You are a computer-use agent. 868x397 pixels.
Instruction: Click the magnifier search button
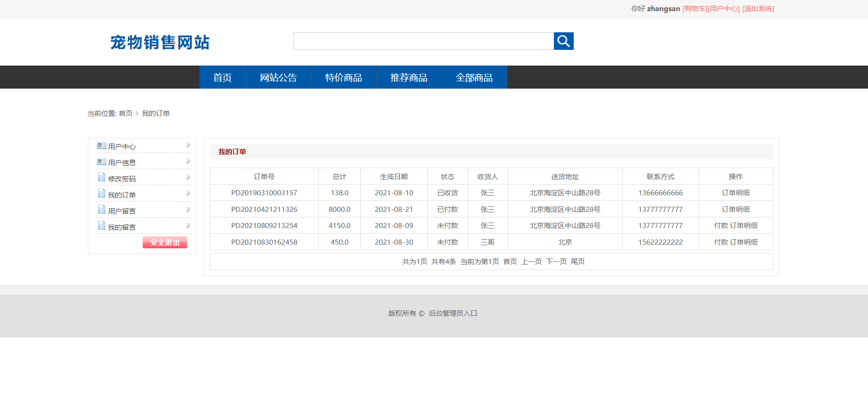point(564,41)
